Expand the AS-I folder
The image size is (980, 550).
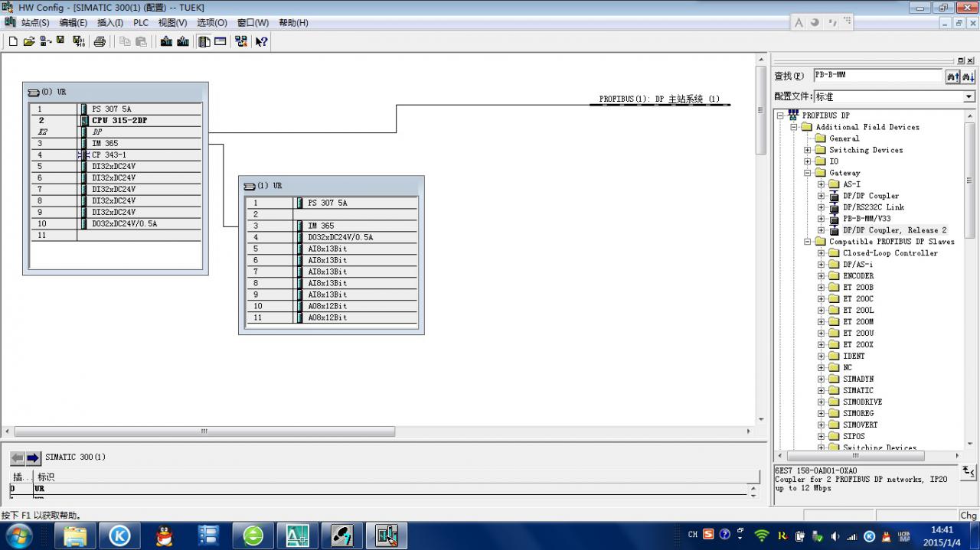coord(822,184)
